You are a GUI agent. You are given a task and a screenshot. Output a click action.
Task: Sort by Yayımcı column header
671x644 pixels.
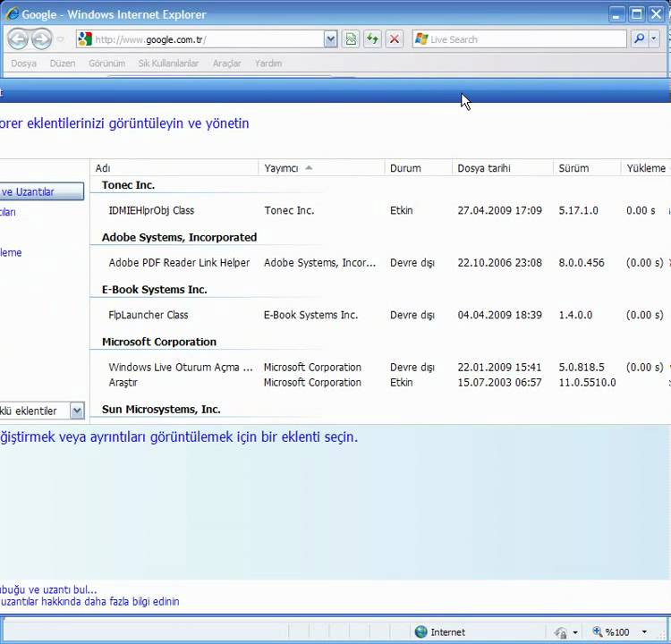click(x=321, y=168)
